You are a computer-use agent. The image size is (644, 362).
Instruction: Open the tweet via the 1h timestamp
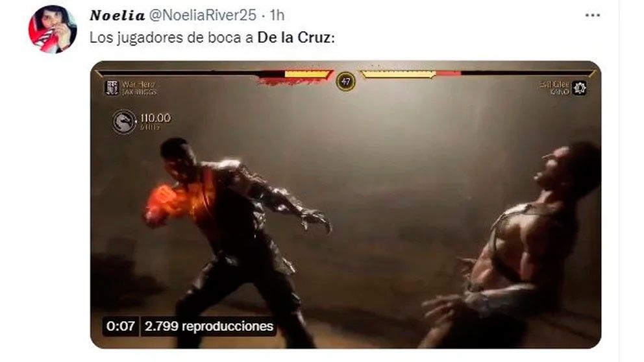tap(277, 16)
